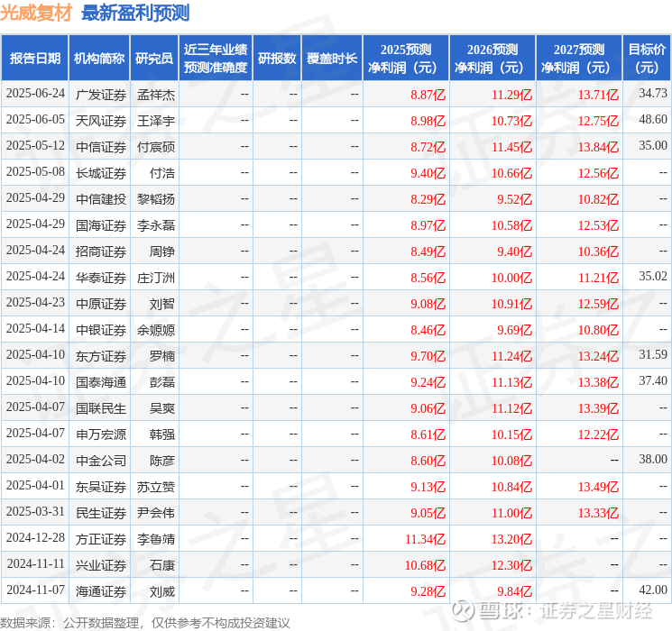
Task: Select the 天风证券 institution cell
Action: [101, 121]
